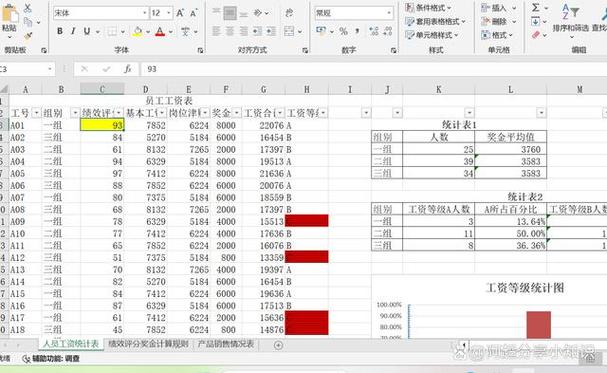Select column C header
This screenshot has height=373, width=607.
click(x=102, y=90)
